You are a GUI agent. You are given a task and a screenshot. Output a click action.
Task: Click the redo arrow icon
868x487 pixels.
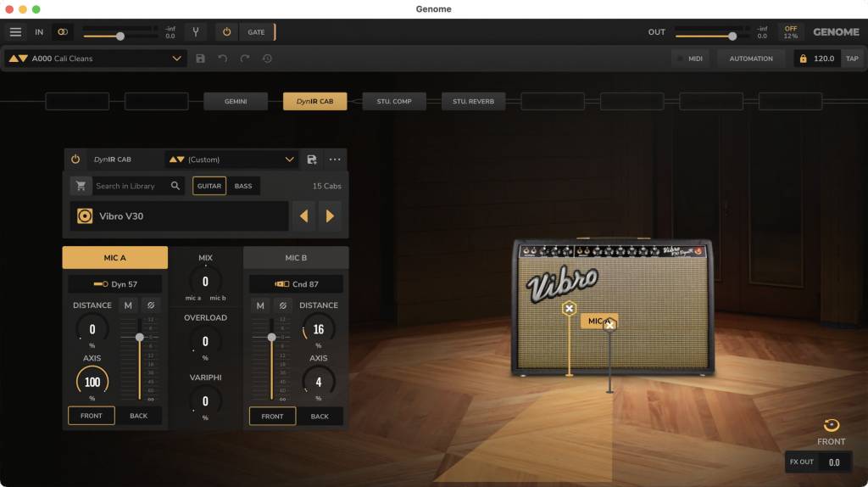point(245,59)
